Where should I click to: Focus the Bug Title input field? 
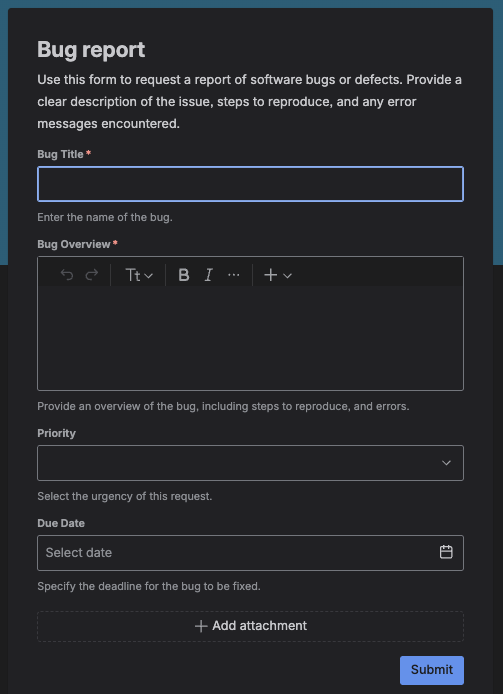point(251,184)
